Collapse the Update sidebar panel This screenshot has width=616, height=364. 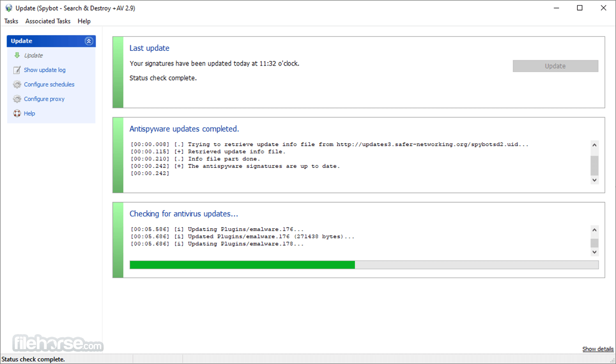pyautogui.click(x=89, y=41)
